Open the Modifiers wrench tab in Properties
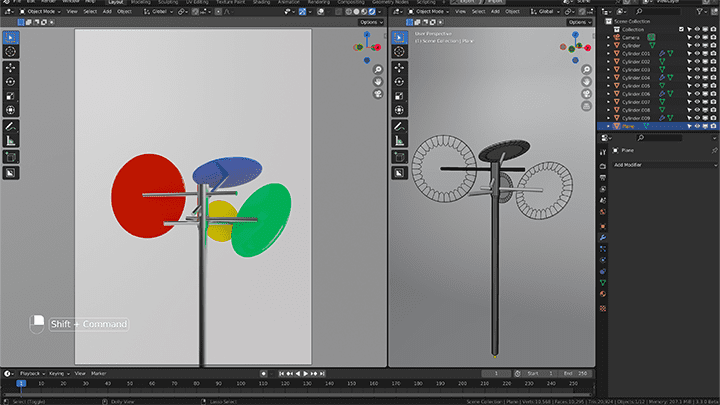 (603, 237)
